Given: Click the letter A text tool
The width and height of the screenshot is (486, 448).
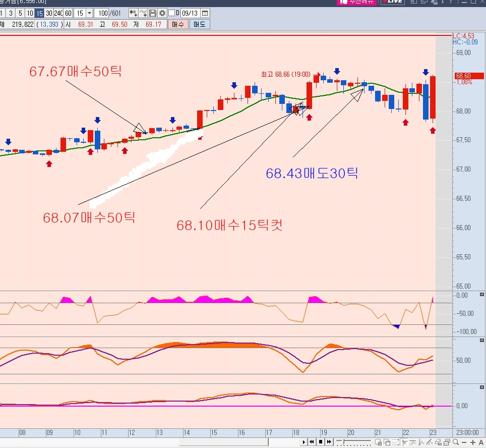Looking at the screenshot, I should click(481, 442).
